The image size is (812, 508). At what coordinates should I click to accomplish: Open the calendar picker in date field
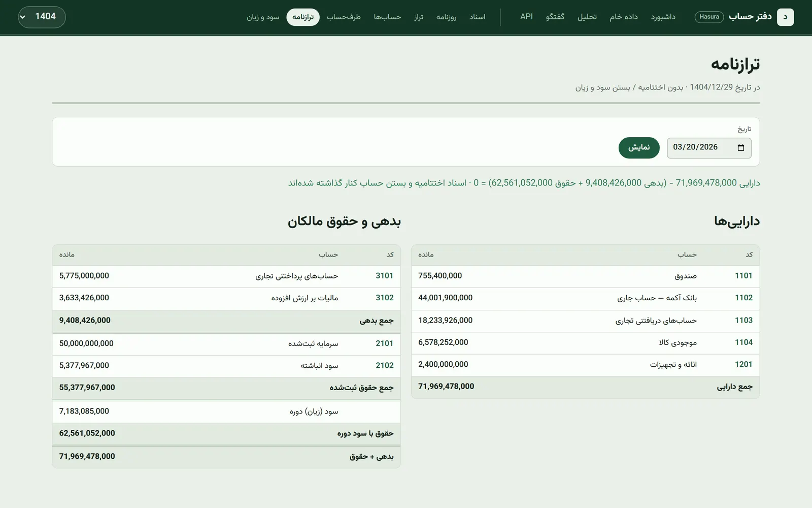click(740, 148)
